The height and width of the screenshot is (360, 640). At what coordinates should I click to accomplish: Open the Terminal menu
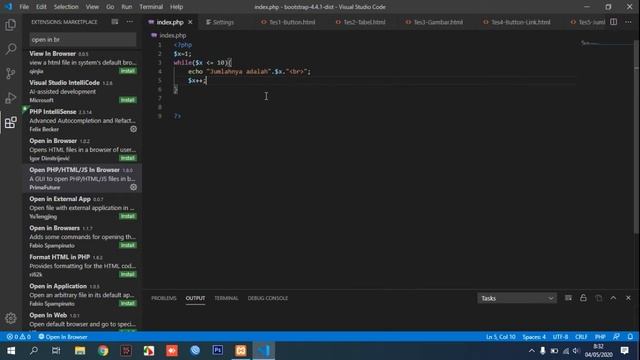151,7
